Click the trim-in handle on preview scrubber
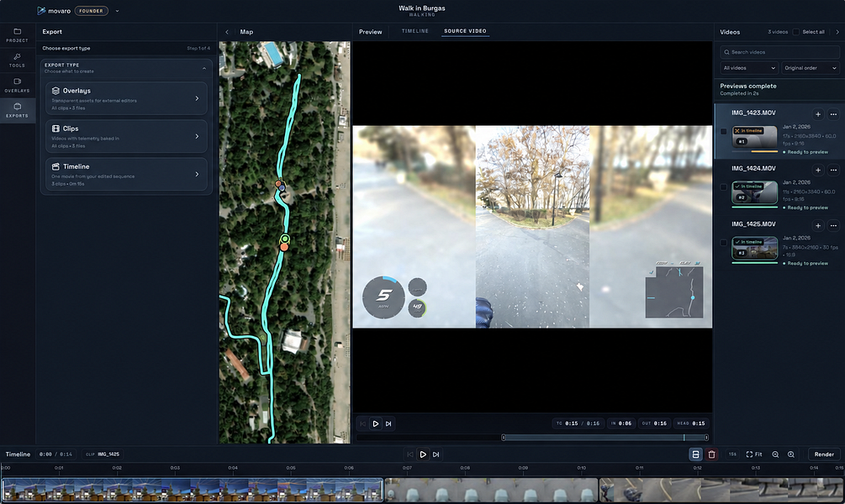Screen dimensions: 845x504 tap(504, 438)
